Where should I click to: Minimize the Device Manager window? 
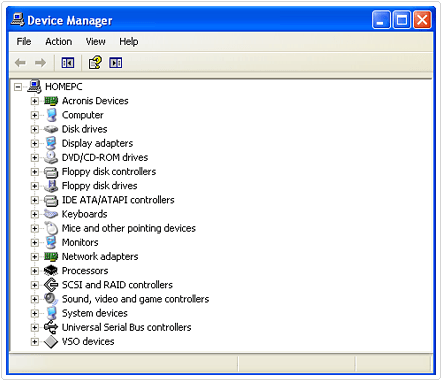pyautogui.click(x=381, y=20)
